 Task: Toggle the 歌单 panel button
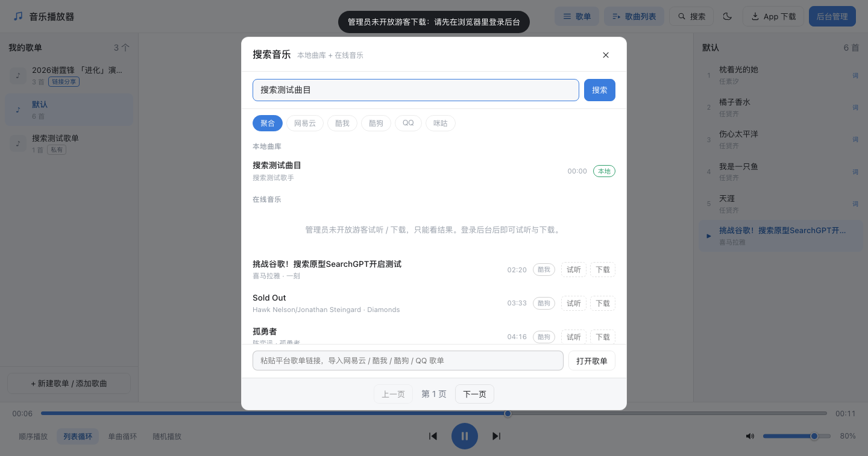[x=577, y=16]
